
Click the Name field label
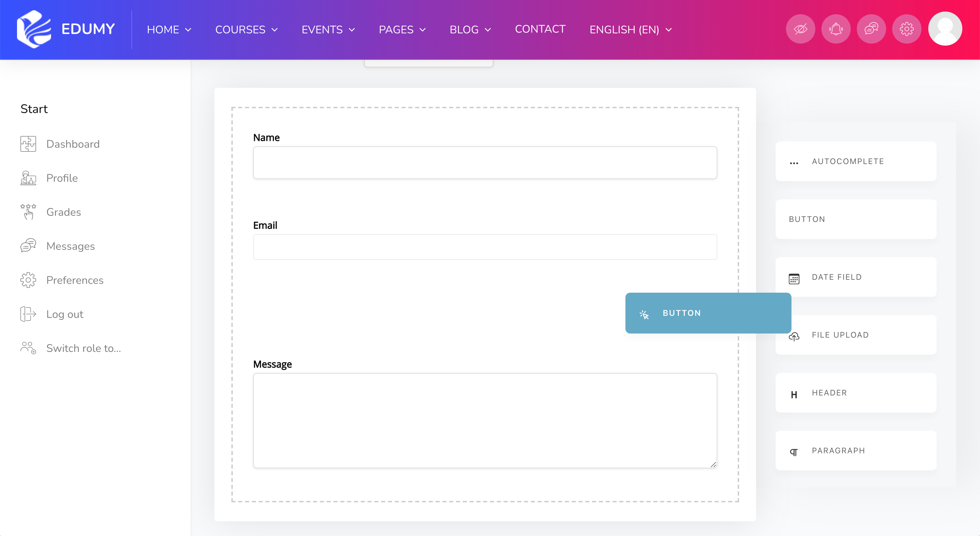[266, 137]
